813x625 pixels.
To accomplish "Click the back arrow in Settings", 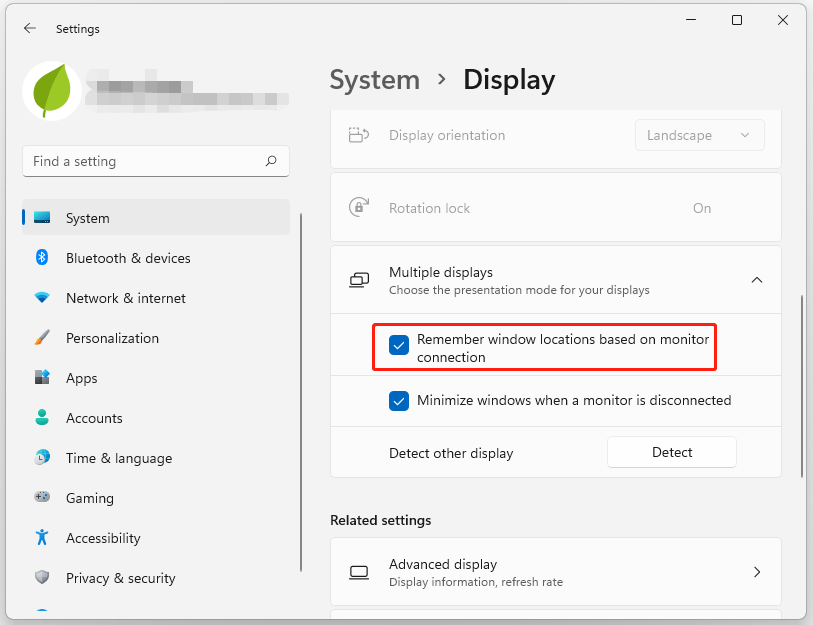I will pyautogui.click(x=30, y=29).
